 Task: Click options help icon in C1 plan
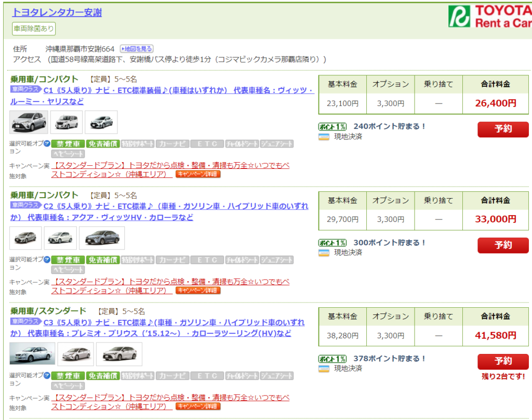click(47, 143)
